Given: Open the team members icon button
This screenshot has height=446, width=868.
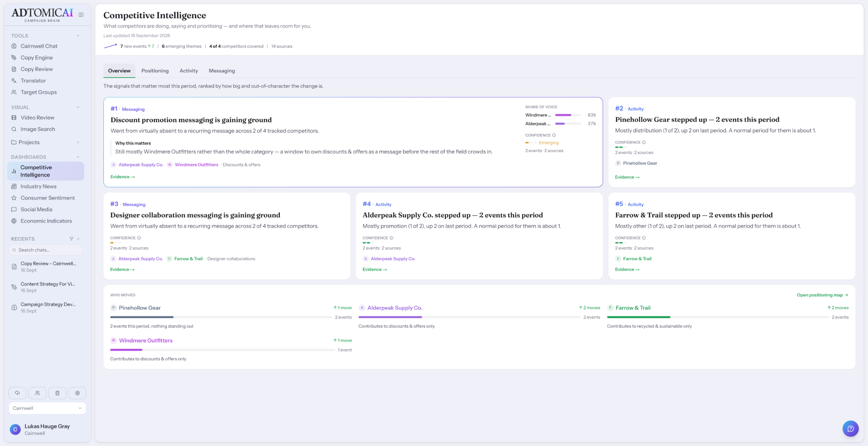Looking at the screenshot, I should pos(37,393).
